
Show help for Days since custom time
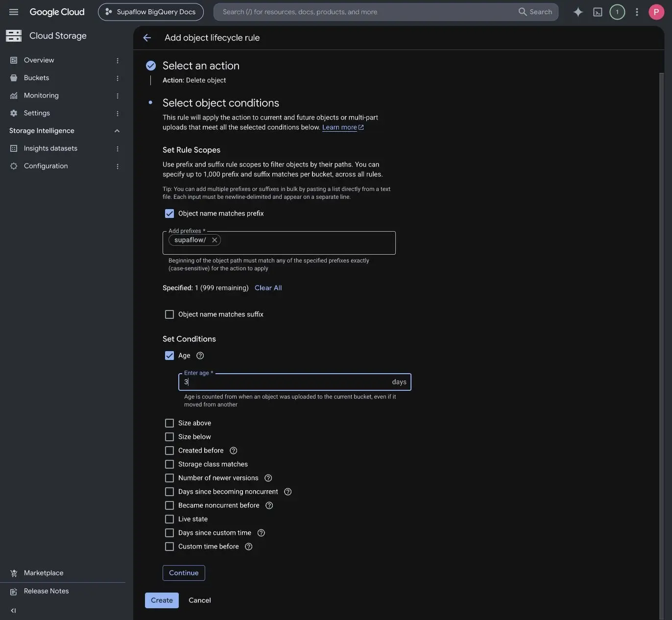pyautogui.click(x=261, y=533)
